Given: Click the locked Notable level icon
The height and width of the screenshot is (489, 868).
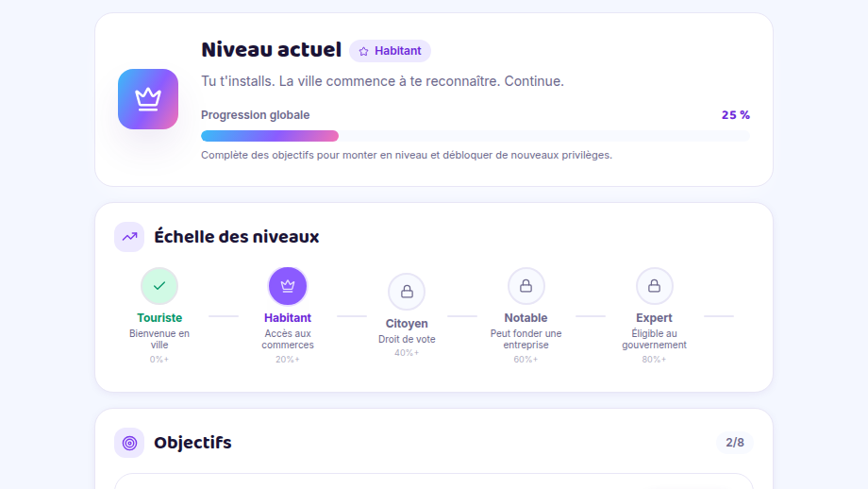Looking at the screenshot, I should tap(526, 286).
